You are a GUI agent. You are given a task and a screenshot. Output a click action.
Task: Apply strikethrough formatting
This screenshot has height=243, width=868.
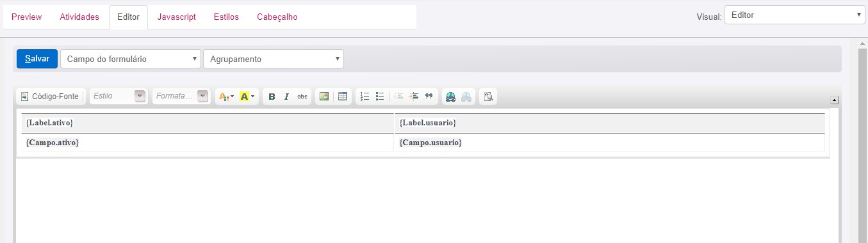click(x=302, y=97)
